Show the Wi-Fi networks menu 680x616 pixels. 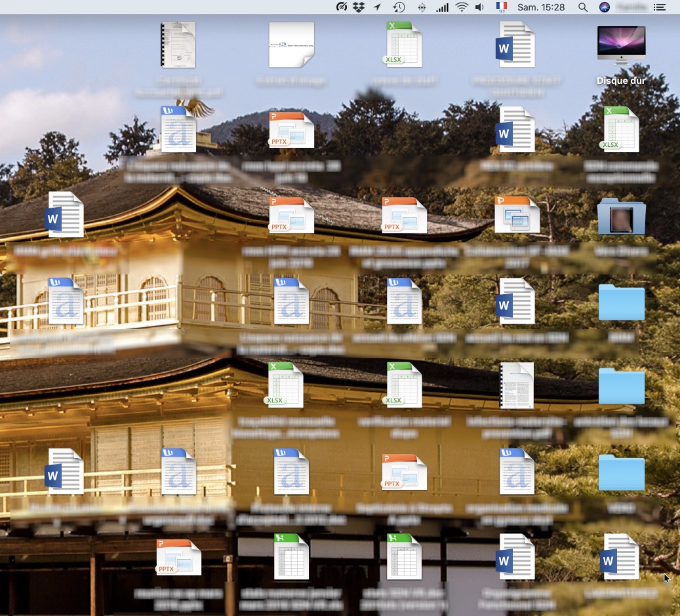(x=462, y=7)
